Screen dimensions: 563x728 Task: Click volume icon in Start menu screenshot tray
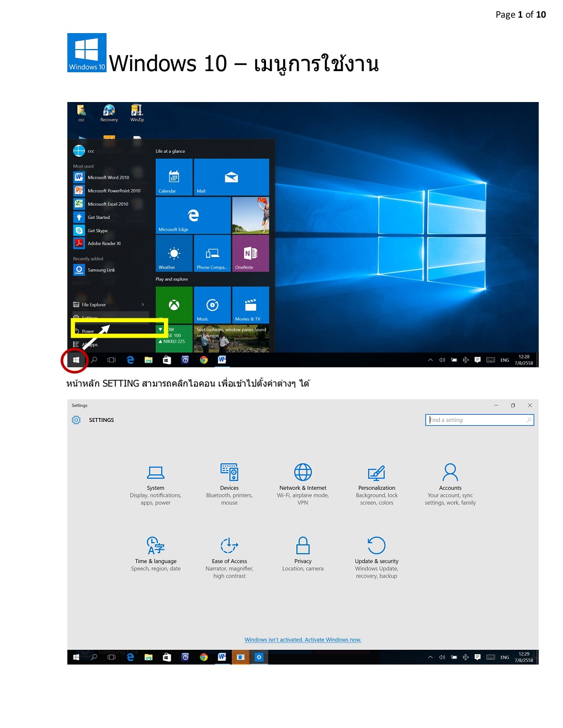(x=442, y=360)
